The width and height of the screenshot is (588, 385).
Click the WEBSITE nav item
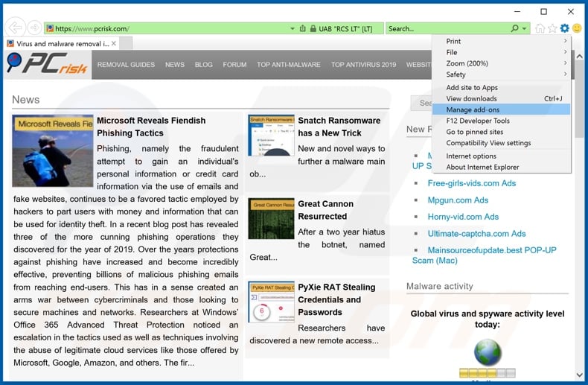[x=418, y=65]
